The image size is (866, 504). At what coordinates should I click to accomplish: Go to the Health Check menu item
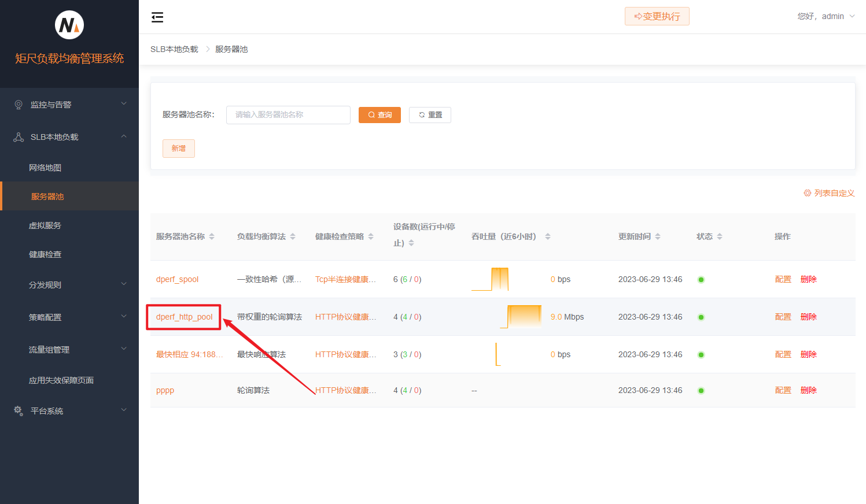pos(45,254)
